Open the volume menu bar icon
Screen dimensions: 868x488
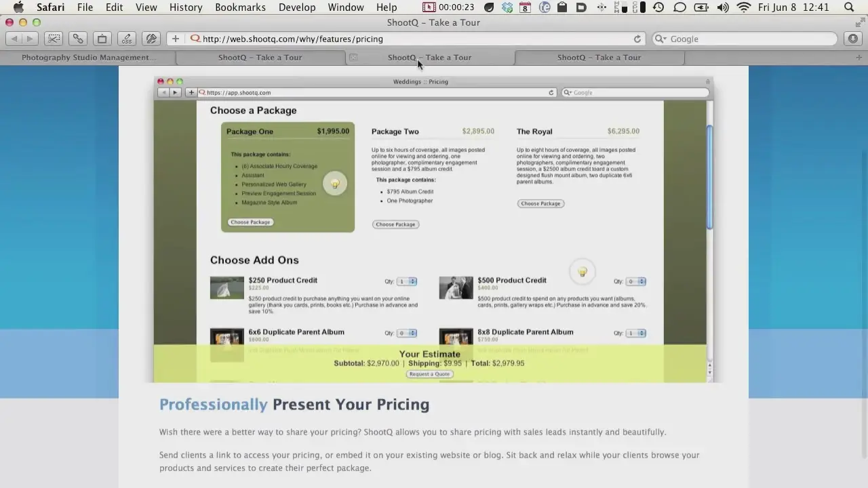(722, 7)
